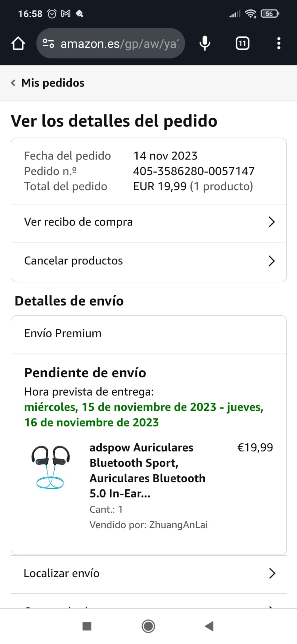This screenshot has height=644, width=297.
Task: Select Cancelar productos option
Action: coord(74,261)
